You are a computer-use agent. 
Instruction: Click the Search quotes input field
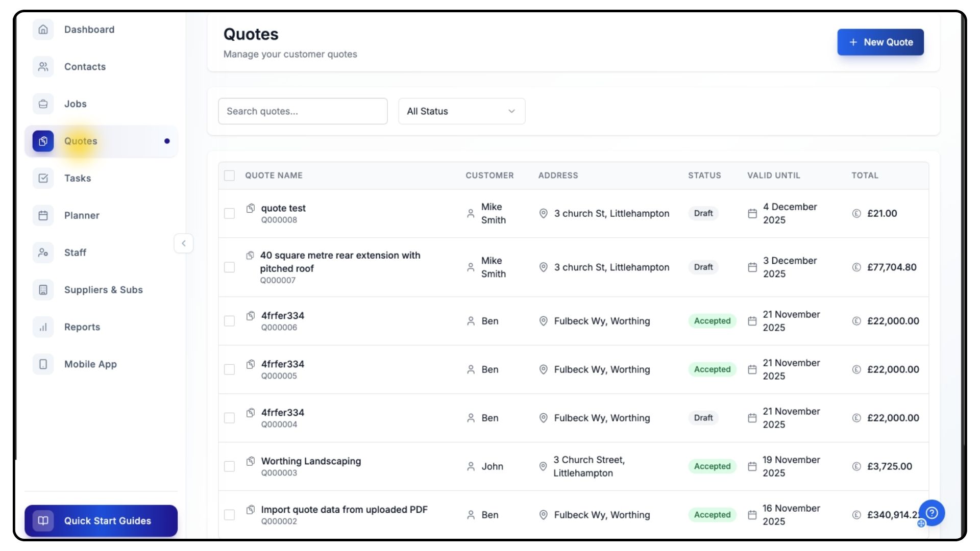[303, 111]
